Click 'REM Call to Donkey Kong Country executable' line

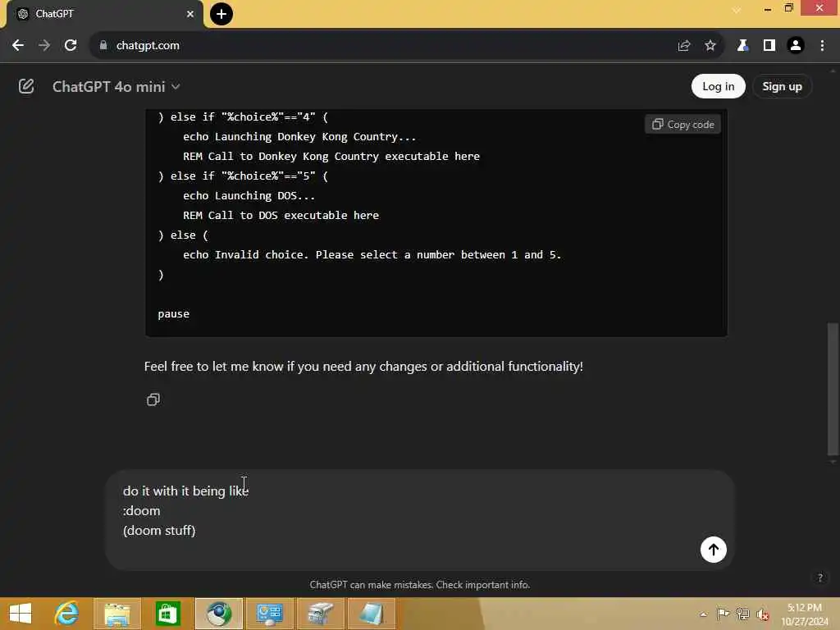coord(331,157)
